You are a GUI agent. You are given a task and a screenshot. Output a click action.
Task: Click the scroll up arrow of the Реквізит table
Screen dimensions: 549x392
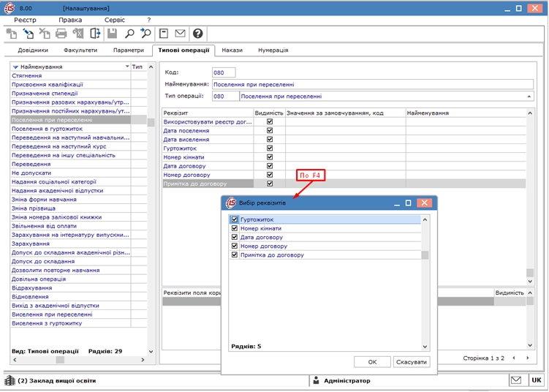[530, 113]
